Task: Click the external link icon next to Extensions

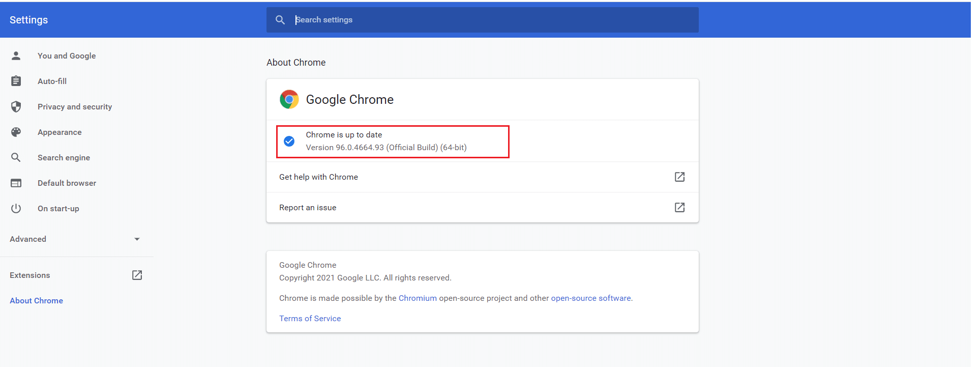Action: (137, 275)
